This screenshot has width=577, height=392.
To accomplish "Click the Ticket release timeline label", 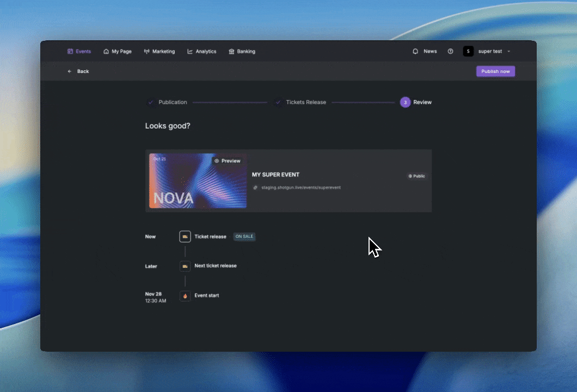I will pos(211,237).
